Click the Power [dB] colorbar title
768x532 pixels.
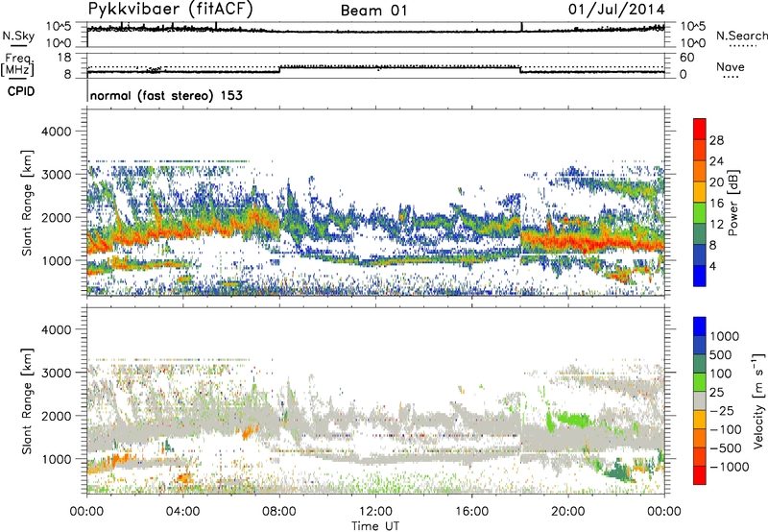[x=732, y=203]
